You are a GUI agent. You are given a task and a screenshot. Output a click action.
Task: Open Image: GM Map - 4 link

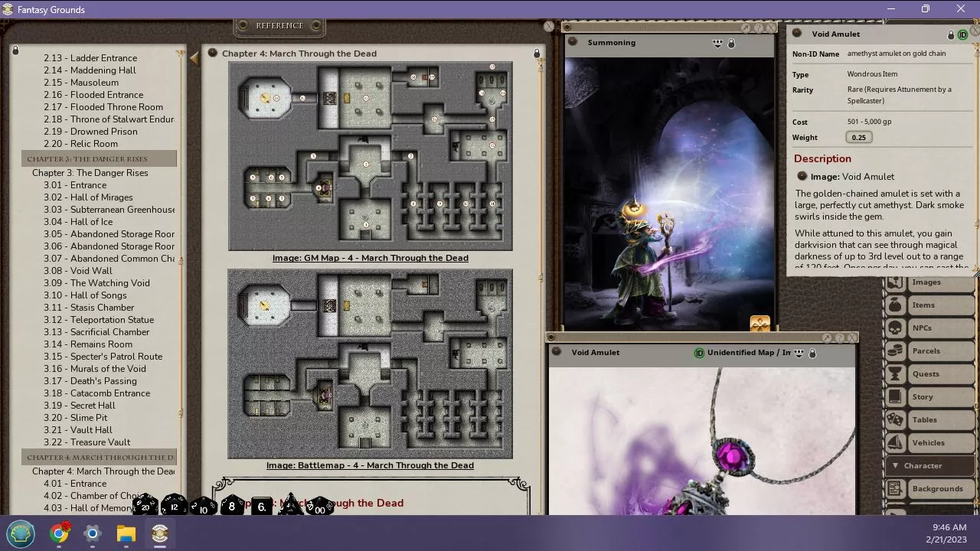(x=370, y=258)
